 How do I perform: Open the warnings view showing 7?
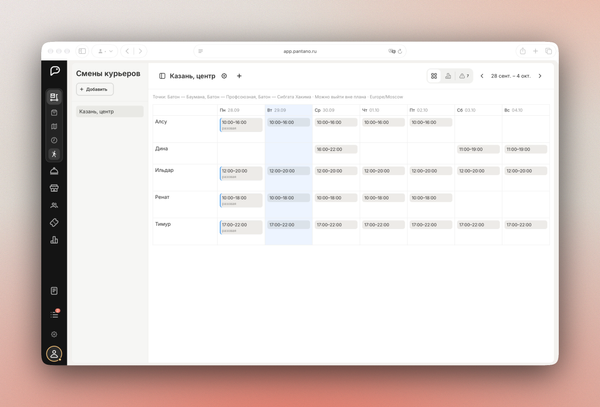(x=464, y=76)
